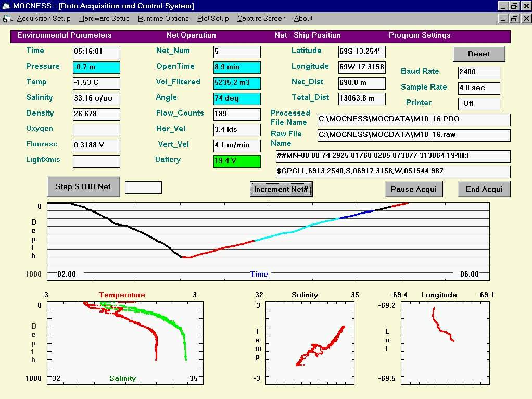Open the Capture Screen menu
Image resolution: width=532 pixels, height=399 pixels.
click(x=261, y=19)
